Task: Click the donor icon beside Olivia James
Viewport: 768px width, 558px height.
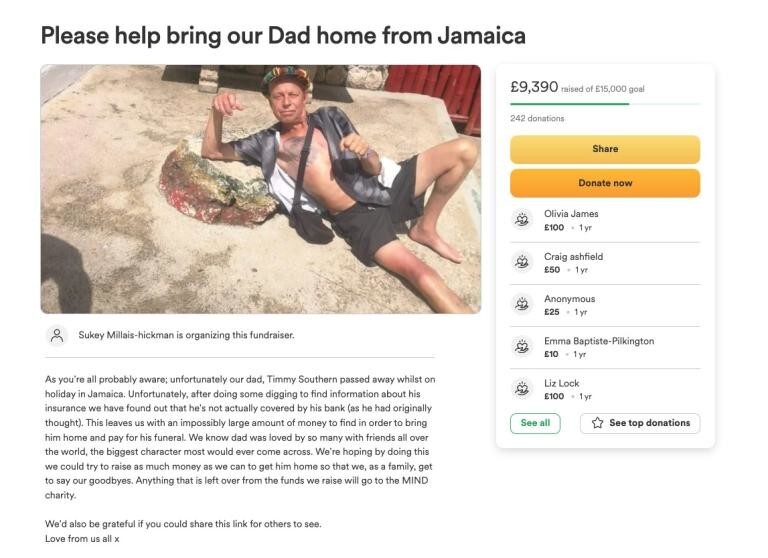Action: pyautogui.click(x=522, y=220)
